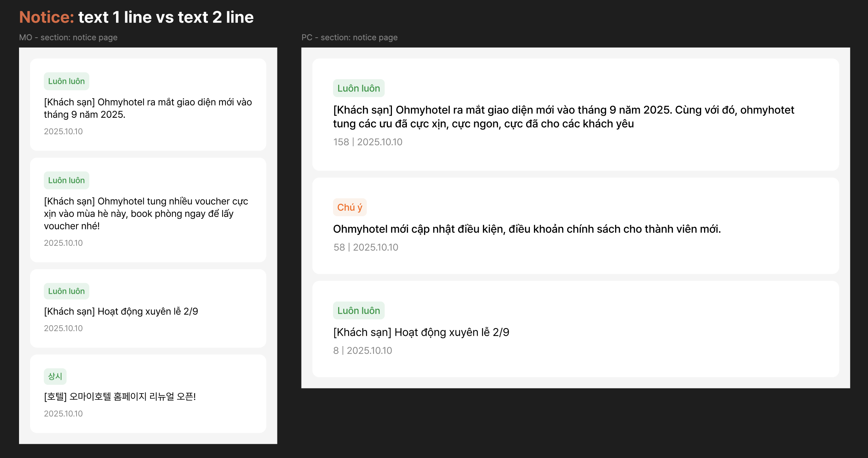Click the orange 'Chú ý' tag
This screenshot has width=868, height=458.
coord(349,207)
